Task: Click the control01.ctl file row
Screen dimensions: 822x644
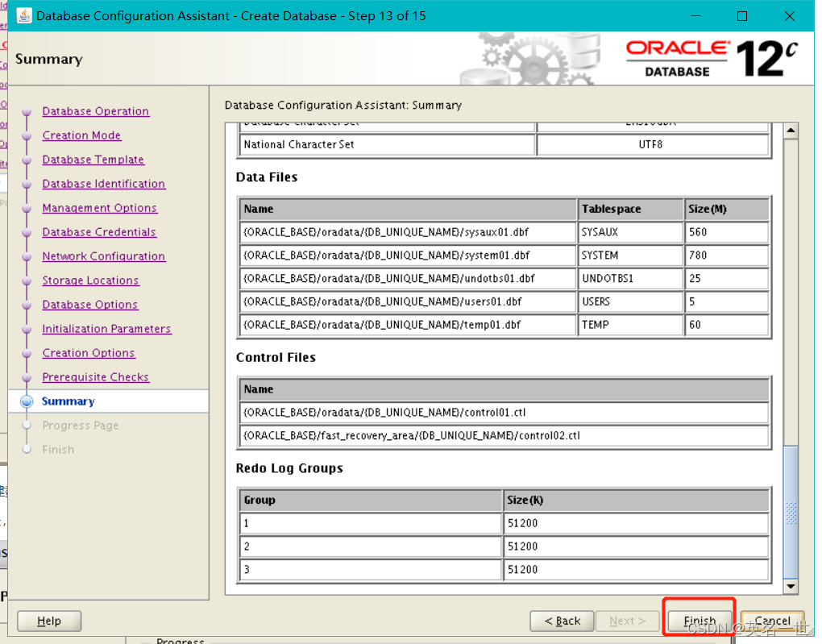Action: (x=504, y=412)
